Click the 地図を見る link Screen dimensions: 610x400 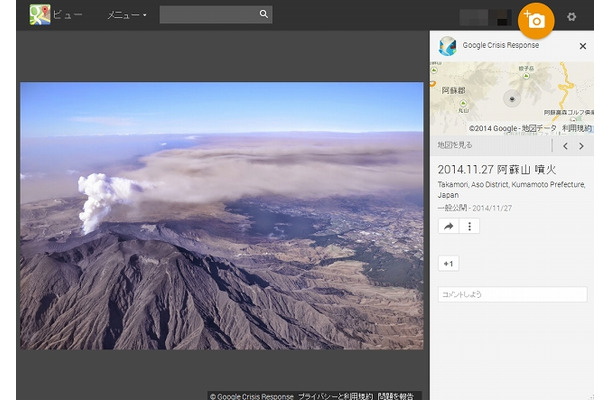point(456,146)
